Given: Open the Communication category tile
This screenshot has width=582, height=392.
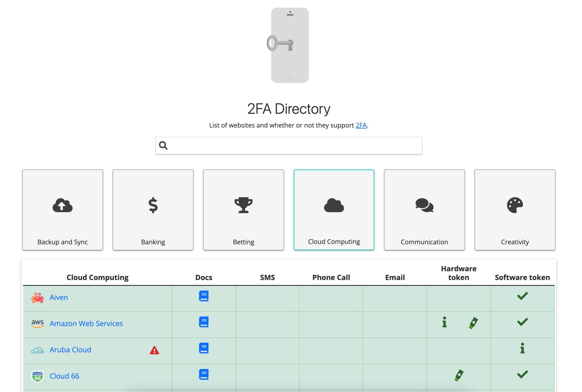Looking at the screenshot, I should tap(424, 210).
